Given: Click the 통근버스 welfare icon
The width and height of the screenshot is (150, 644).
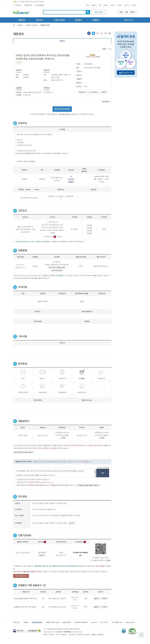Looking at the screenshot, I should [42, 372].
